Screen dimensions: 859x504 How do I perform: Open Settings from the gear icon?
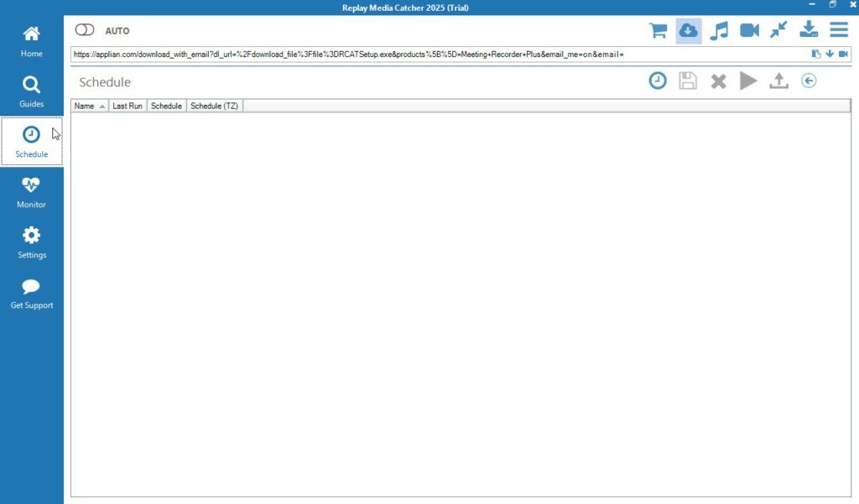pyautogui.click(x=31, y=243)
